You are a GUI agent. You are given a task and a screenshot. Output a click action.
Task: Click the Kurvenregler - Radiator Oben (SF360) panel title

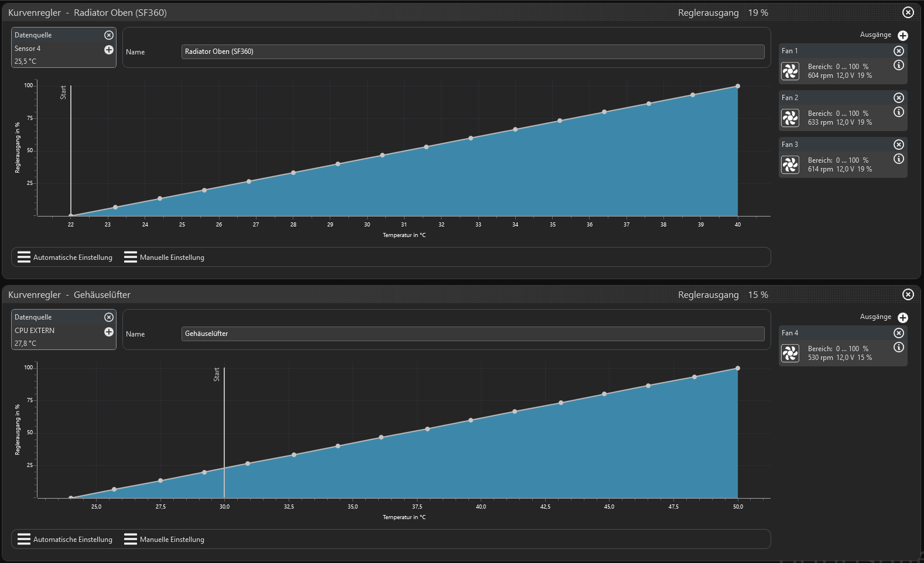(87, 13)
